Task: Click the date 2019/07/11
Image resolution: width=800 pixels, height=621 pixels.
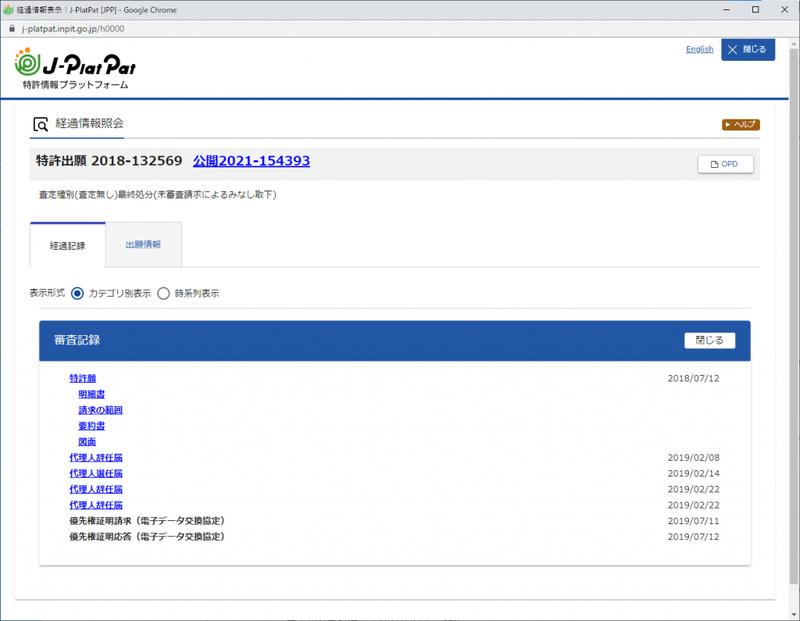Action: [693, 520]
